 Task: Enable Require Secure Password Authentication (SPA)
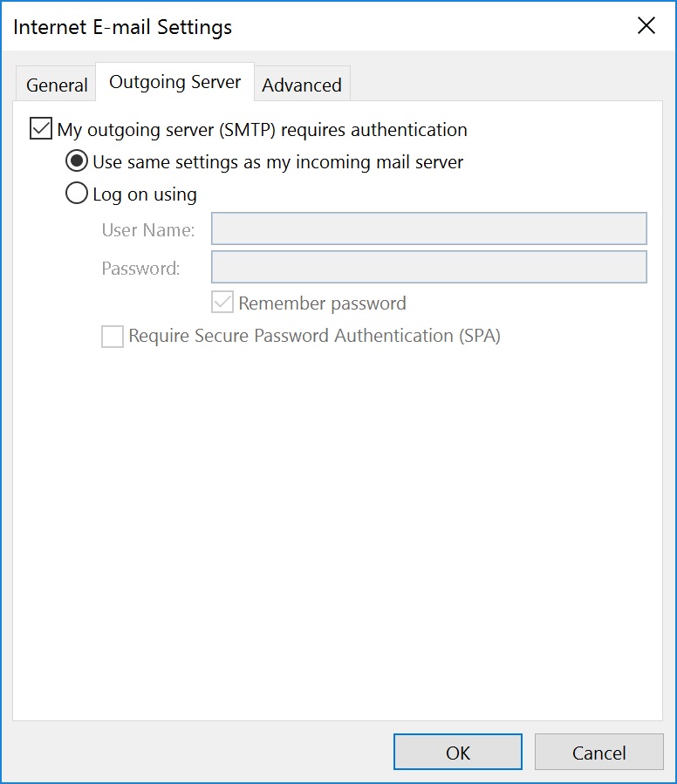click(112, 336)
